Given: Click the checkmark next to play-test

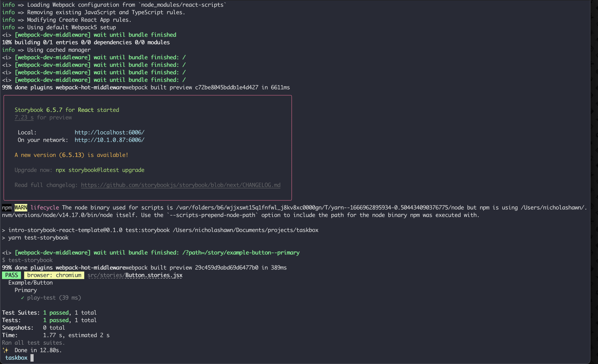Looking at the screenshot, I should click(22, 298).
